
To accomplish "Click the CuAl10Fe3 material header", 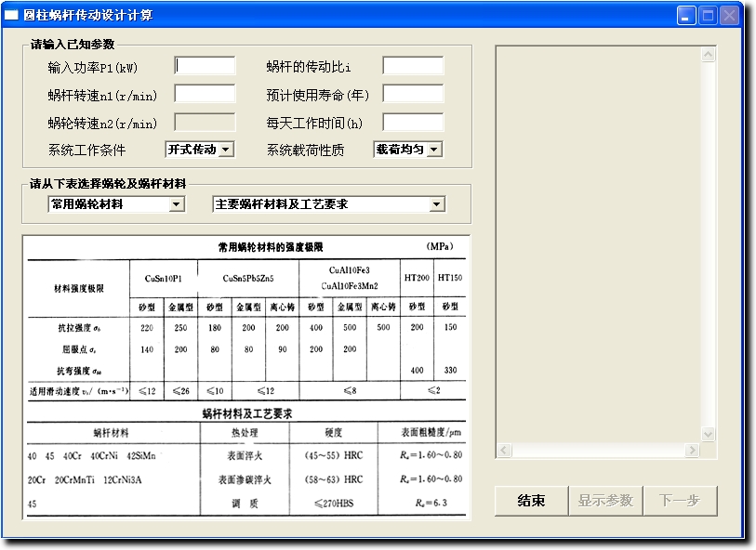I will coord(350,270).
